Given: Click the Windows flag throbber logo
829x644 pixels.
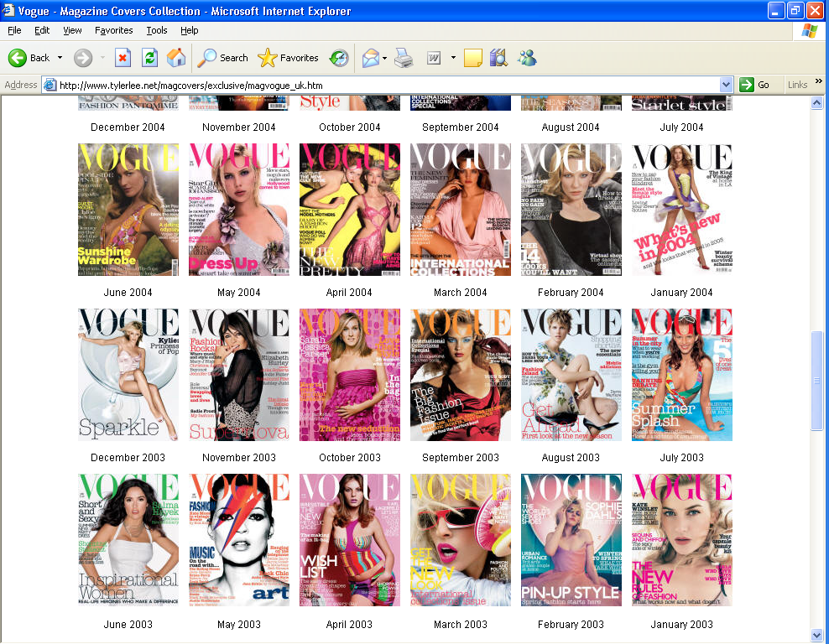Looking at the screenshot, I should (x=810, y=31).
